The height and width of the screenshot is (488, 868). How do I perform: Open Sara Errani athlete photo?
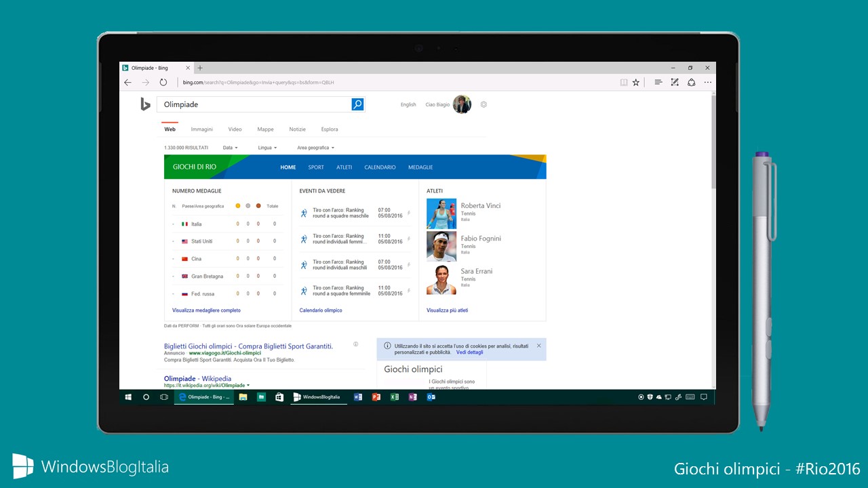(441, 279)
